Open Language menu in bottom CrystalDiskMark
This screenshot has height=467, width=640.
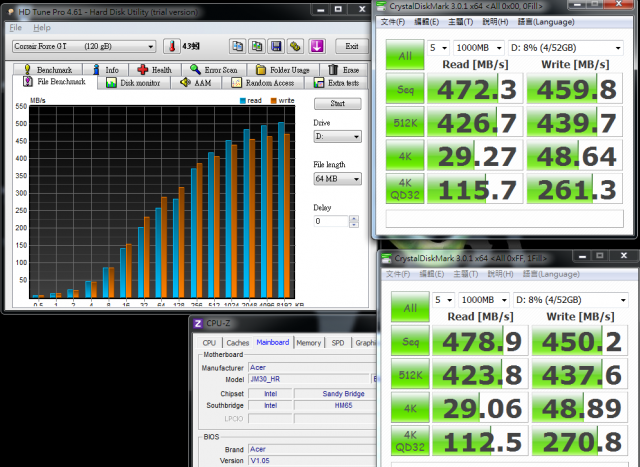[551, 274]
